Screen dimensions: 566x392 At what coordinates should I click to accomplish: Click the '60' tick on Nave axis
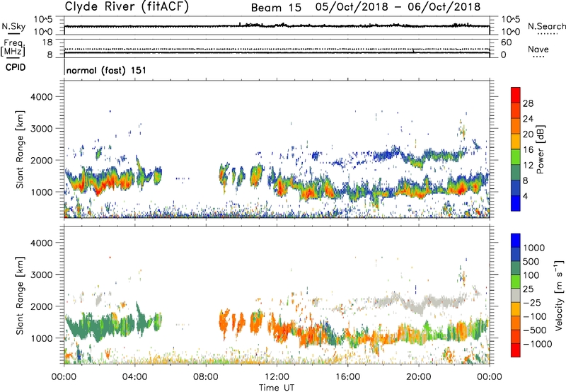(x=506, y=42)
